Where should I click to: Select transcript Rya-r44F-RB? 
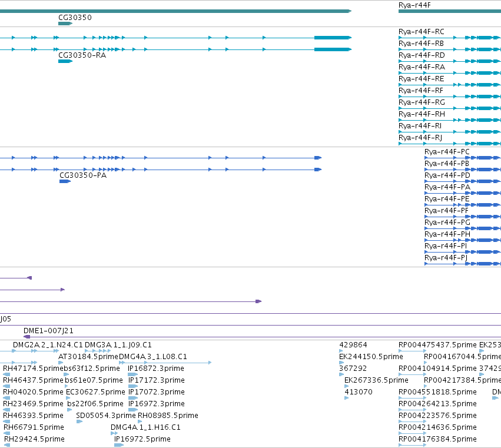421,43
